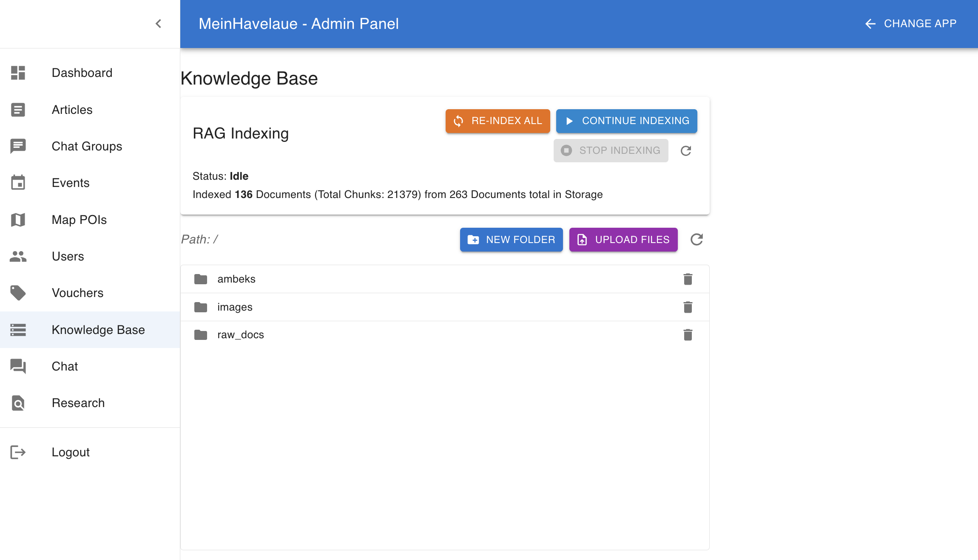The width and height of the screenshot is (978, 560).
Task: Delete the images folder via trash icon
Action: click(688, 307)
